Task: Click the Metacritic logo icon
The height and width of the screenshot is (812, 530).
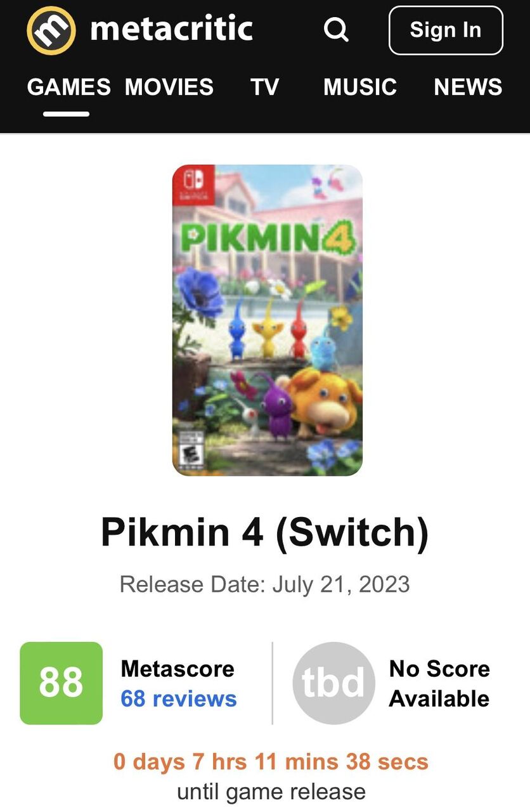Action: coord(51,30)
